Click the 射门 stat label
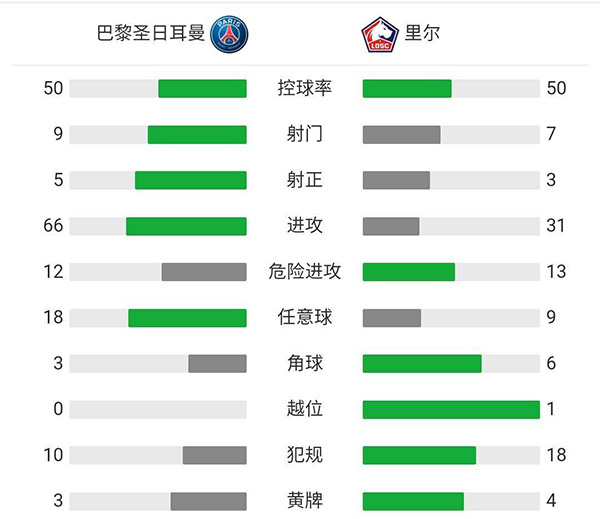600x519 pixels. coord(304,134)
